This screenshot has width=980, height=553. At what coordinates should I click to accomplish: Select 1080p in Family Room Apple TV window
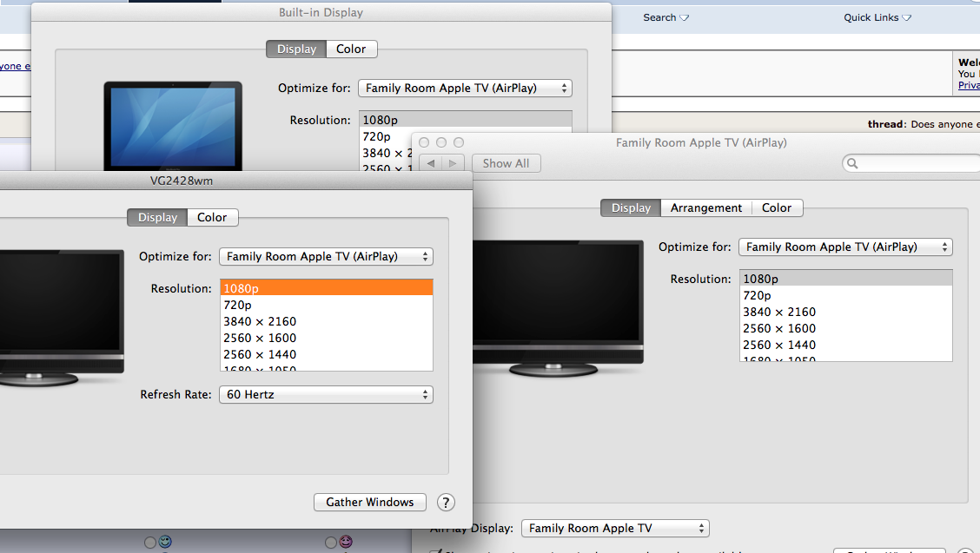[845, 279]
